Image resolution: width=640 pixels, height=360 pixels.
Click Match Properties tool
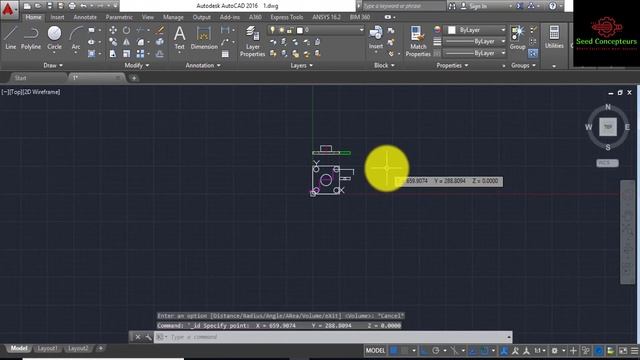tap(418, 41)
